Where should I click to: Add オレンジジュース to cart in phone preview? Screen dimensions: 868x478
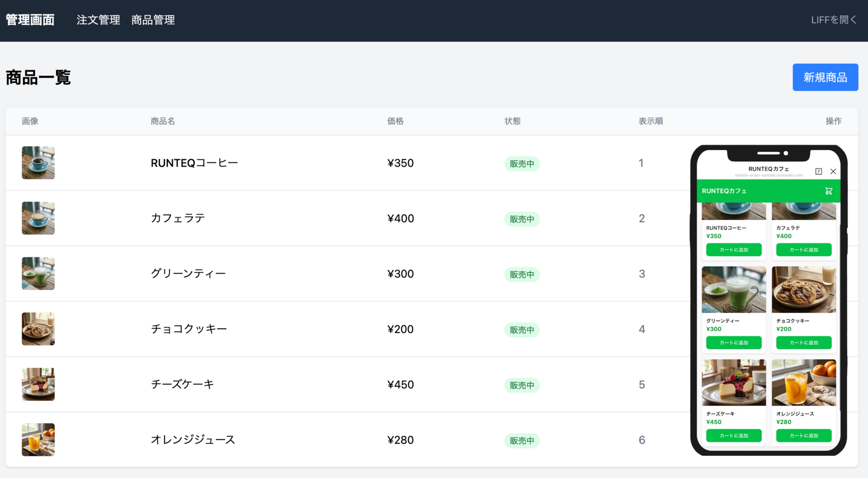pos(803,435)
